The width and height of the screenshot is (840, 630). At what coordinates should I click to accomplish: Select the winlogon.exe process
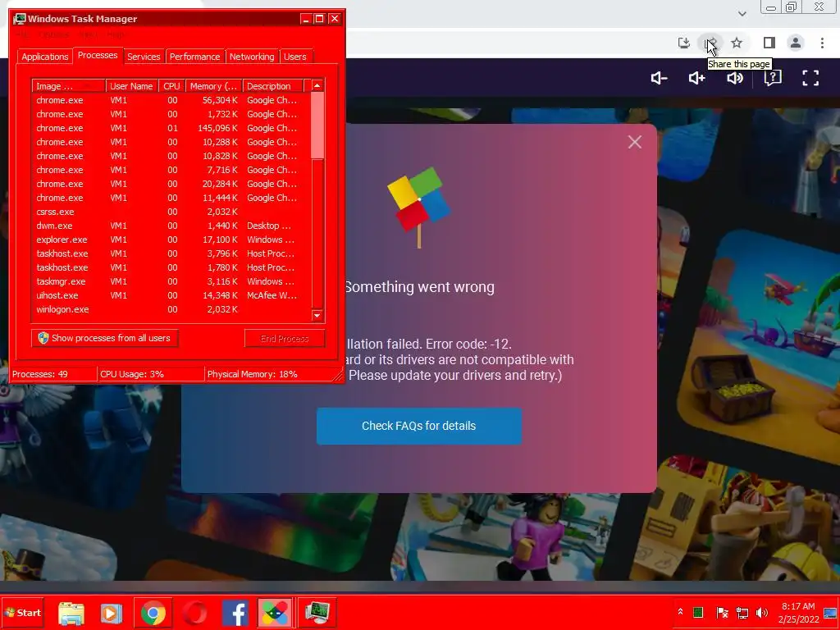coord(171,309)
